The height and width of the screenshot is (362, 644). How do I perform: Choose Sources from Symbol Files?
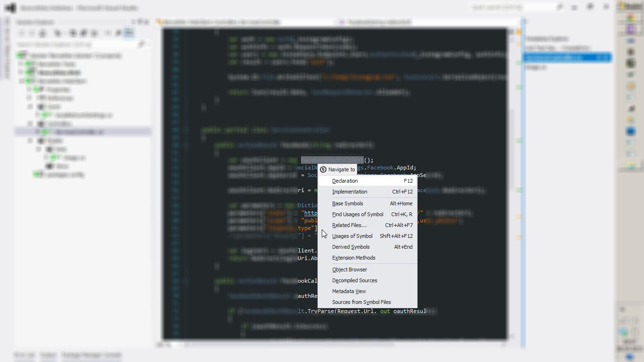[x=361, y=302]
